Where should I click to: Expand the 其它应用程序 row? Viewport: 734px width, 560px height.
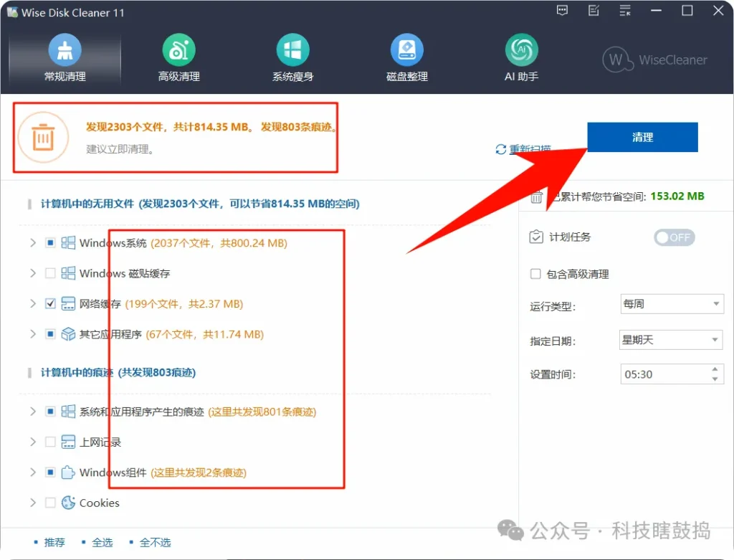click(x=33, y=334)
